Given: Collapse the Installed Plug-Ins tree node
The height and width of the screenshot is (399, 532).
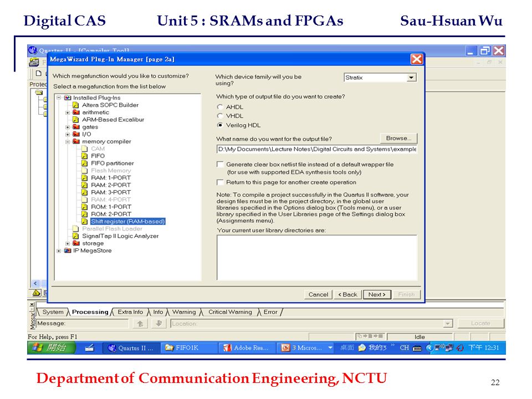Looking at the screenshot, I should click(59, 98).
